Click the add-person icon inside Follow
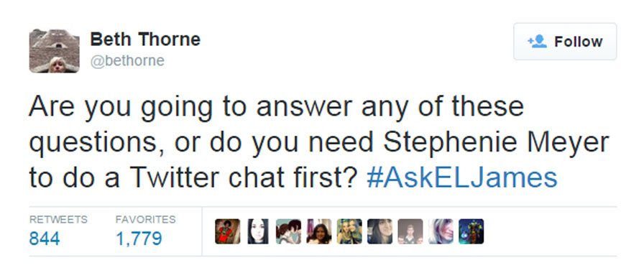The width and height of the screenshot is (644, 268). (537, 41)
